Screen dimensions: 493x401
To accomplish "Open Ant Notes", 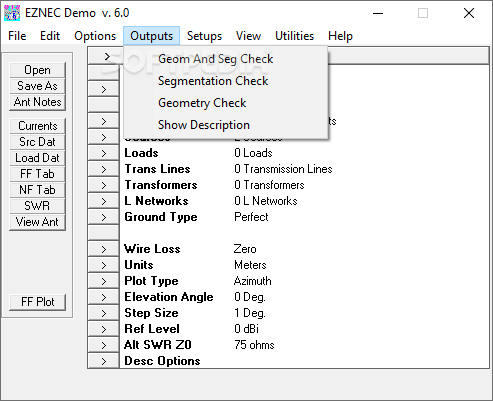I will [x=37, y=102].
